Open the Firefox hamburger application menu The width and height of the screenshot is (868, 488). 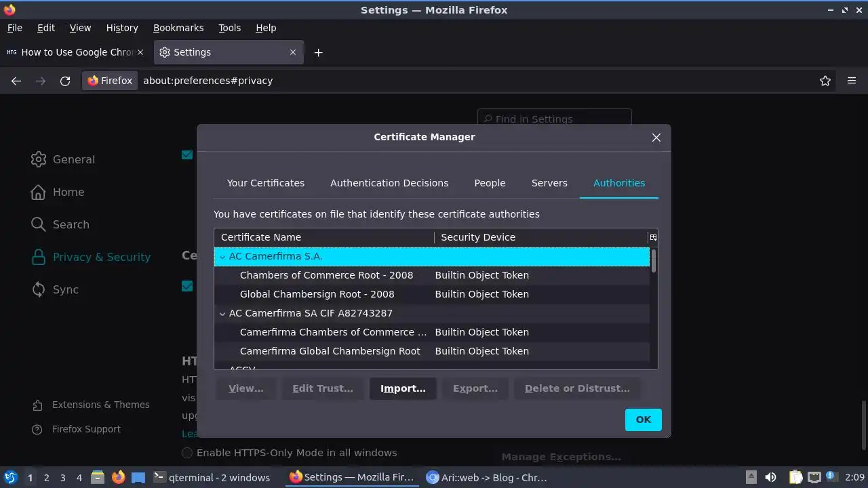coord(852,81)
